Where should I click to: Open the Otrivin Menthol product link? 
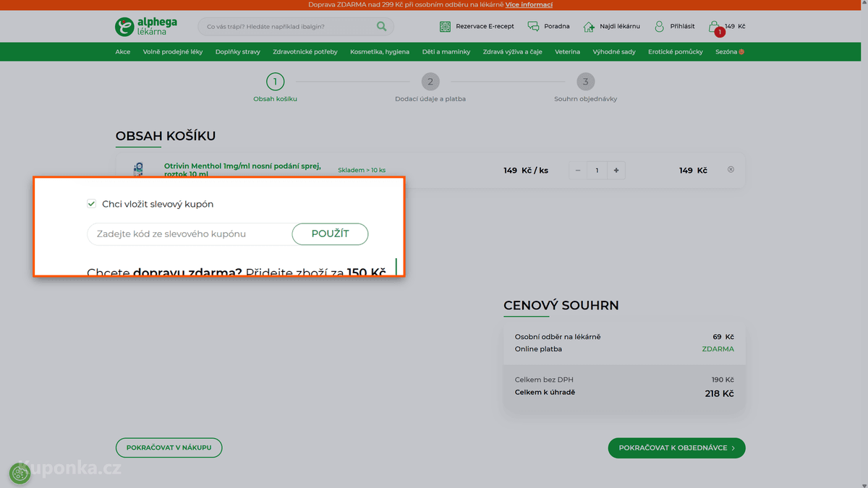(x=242, y=170)
